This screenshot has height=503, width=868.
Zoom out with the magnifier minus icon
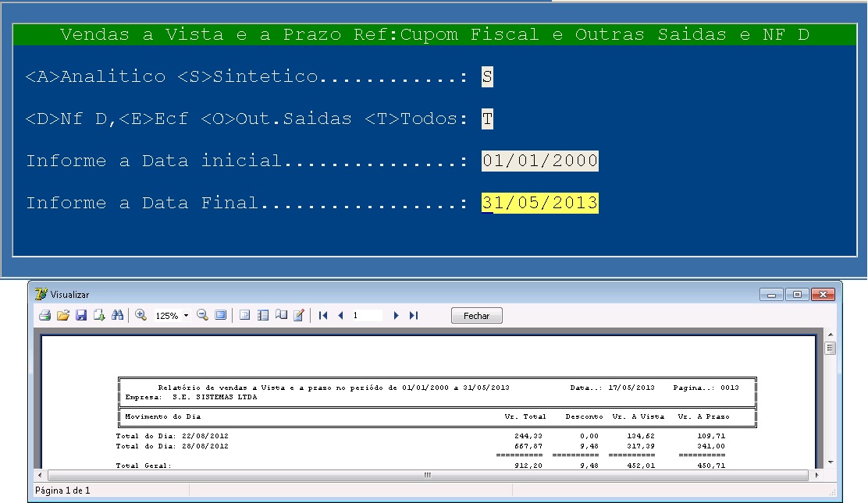tap(202, 315)
